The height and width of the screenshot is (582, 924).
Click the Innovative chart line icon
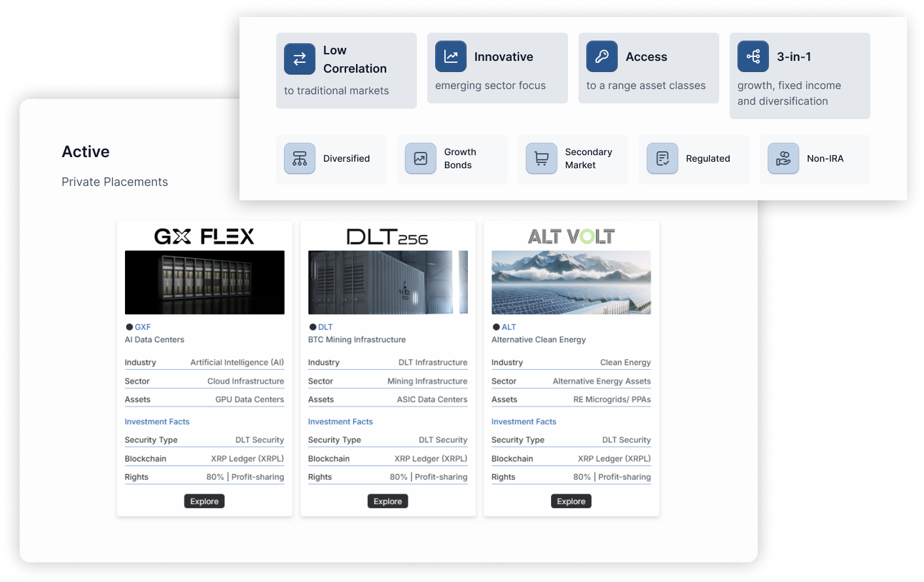tap(451, 56)
